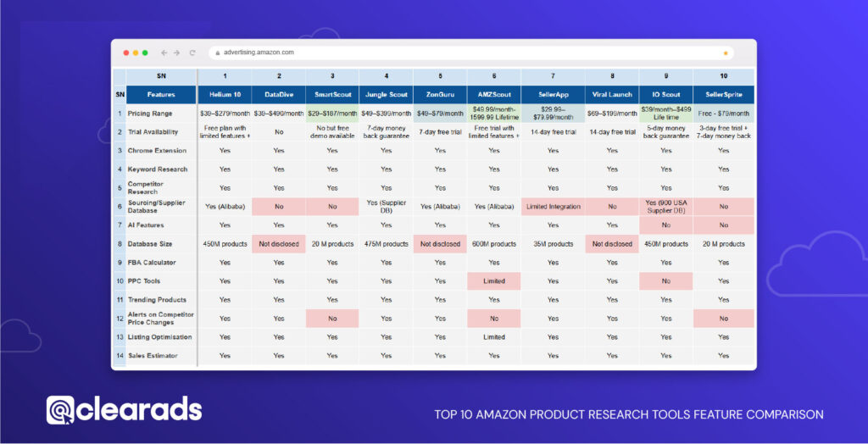Click the lock icon in the address bar
Image resolution: width=868 pixels, height=444 pixels.
[218, 53]
